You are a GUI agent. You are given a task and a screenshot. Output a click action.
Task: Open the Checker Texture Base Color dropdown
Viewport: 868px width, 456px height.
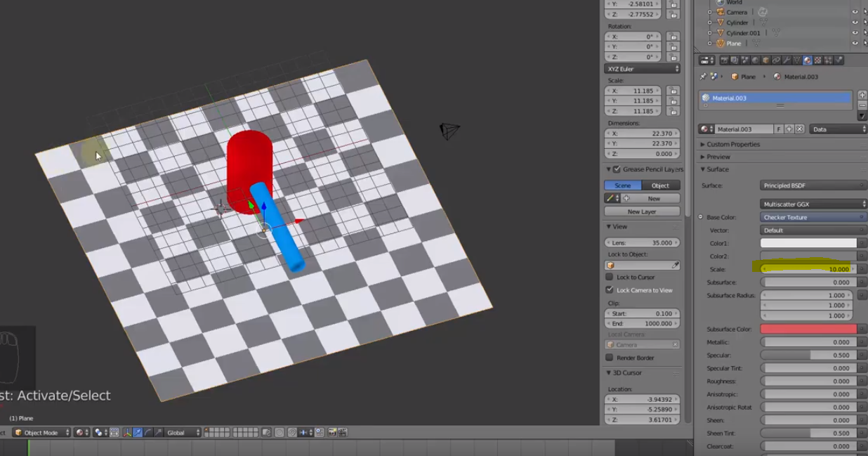pos(813,217)
